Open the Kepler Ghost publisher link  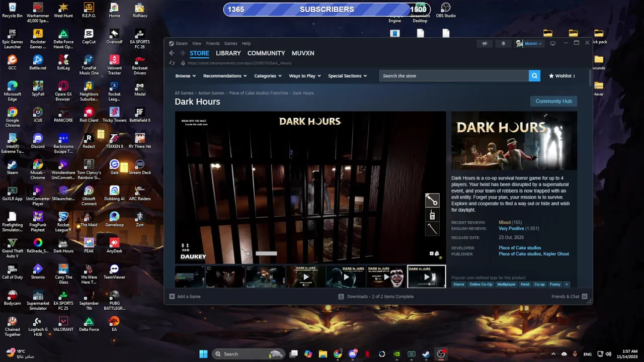pos(556,254)
